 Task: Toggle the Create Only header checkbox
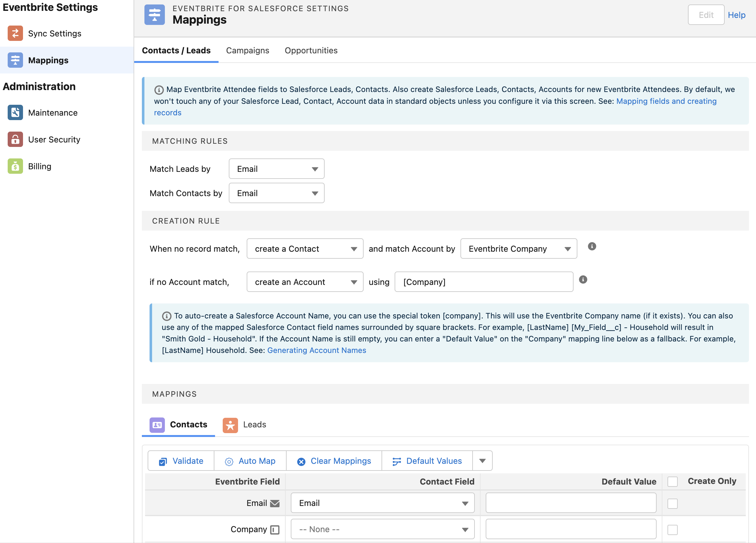pyautogui.click(x=672, y=481)
